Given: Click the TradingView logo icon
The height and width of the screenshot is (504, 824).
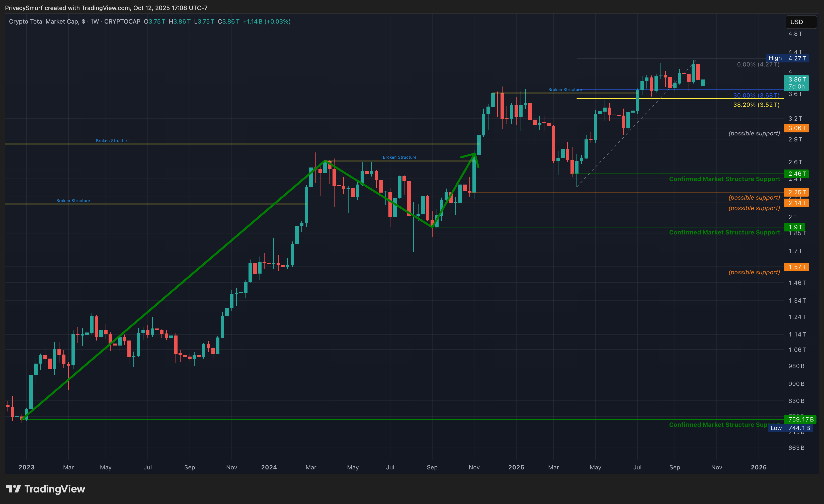Looking at the screenshot, I should [x=13, y=489].
